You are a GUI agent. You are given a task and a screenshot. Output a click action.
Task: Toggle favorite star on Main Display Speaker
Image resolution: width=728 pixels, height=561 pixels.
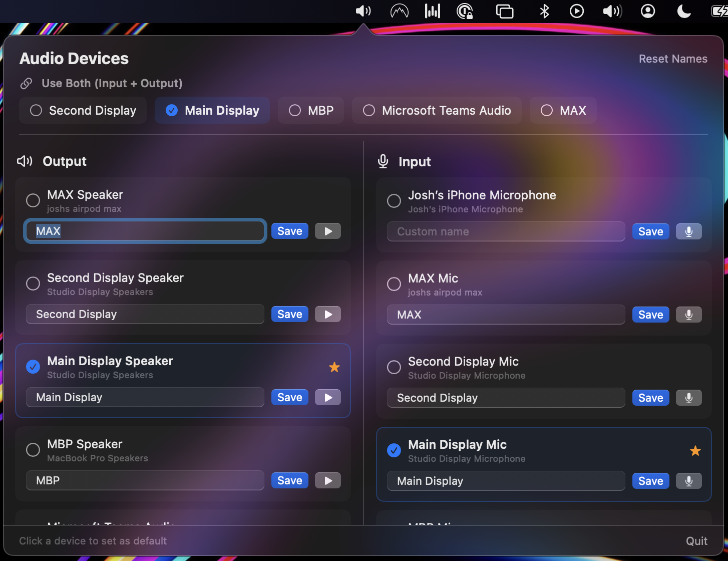pos(334,367)
